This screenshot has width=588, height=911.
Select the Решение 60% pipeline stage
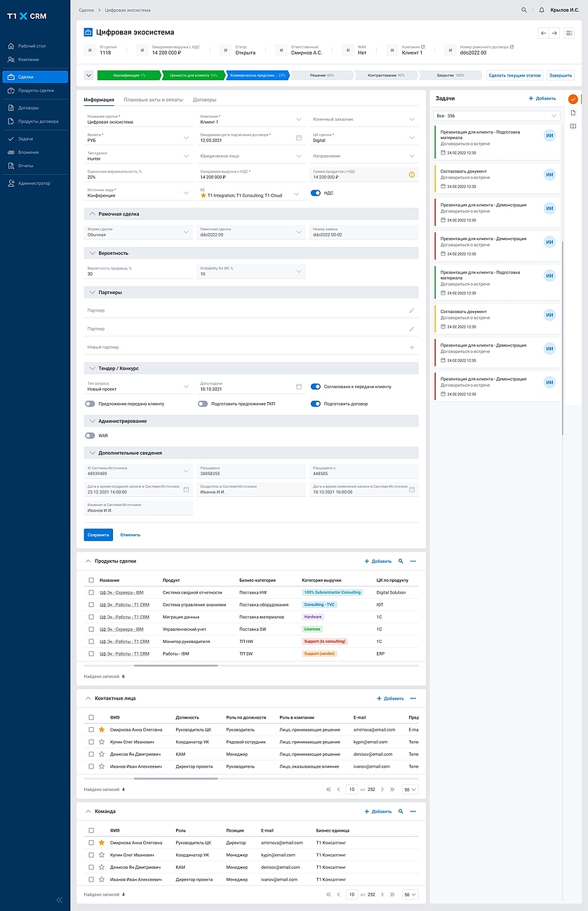tap(321, 75)
